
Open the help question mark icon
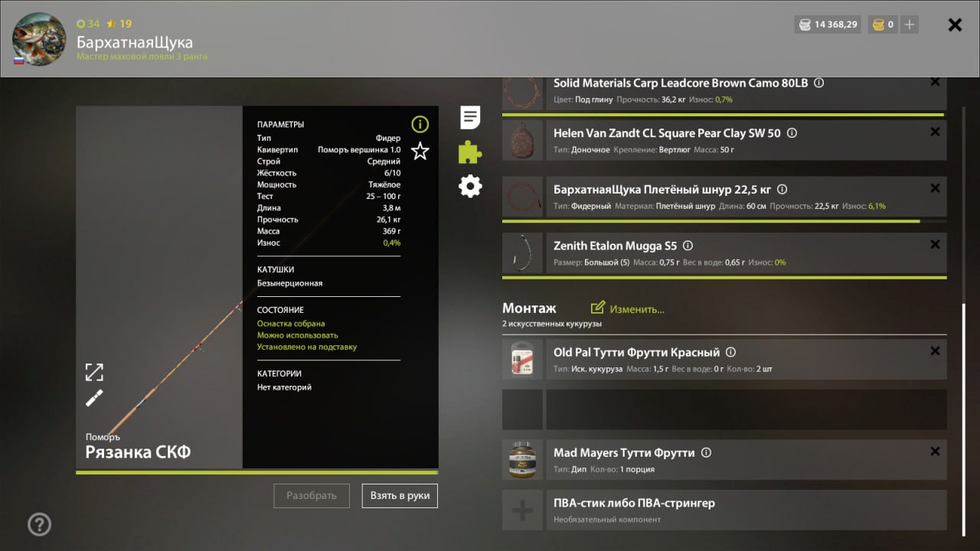39,524
